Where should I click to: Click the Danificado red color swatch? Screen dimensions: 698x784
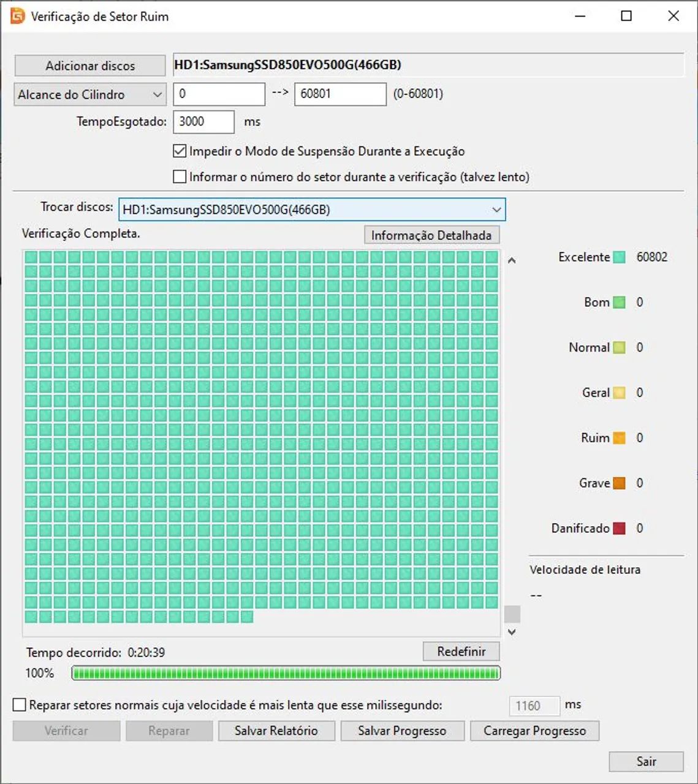coord(620,529)
